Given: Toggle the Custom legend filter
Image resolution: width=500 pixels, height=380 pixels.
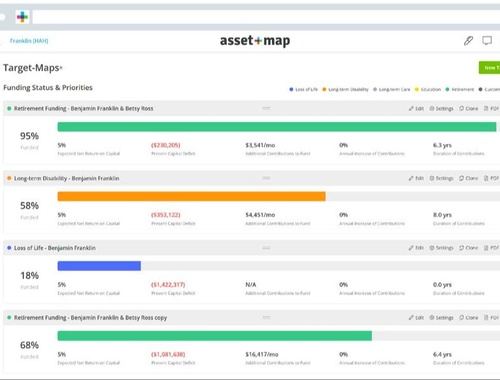Looking at the screenshot, I should (489, 89).
